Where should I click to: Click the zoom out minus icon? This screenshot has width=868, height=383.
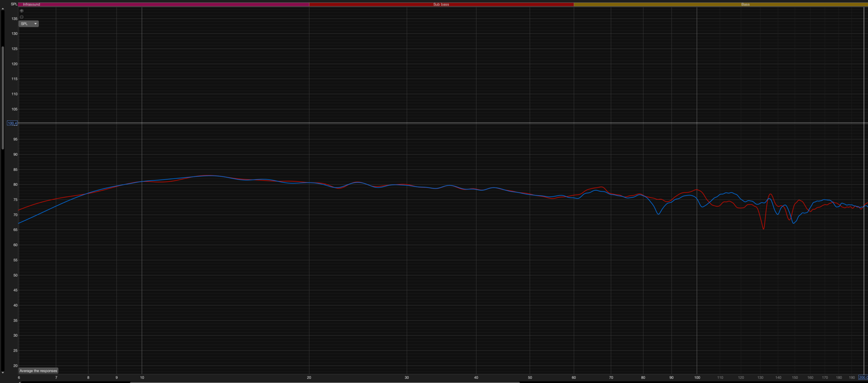point(22,17)
